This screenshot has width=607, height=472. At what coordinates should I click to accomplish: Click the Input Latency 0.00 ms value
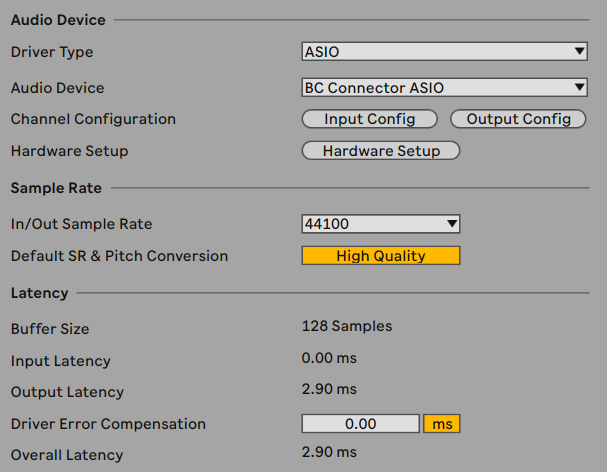coord(329,358)
